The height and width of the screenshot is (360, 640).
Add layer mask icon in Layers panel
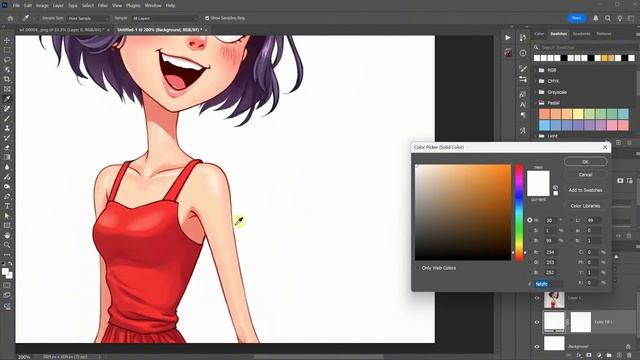tap(589, 356)
